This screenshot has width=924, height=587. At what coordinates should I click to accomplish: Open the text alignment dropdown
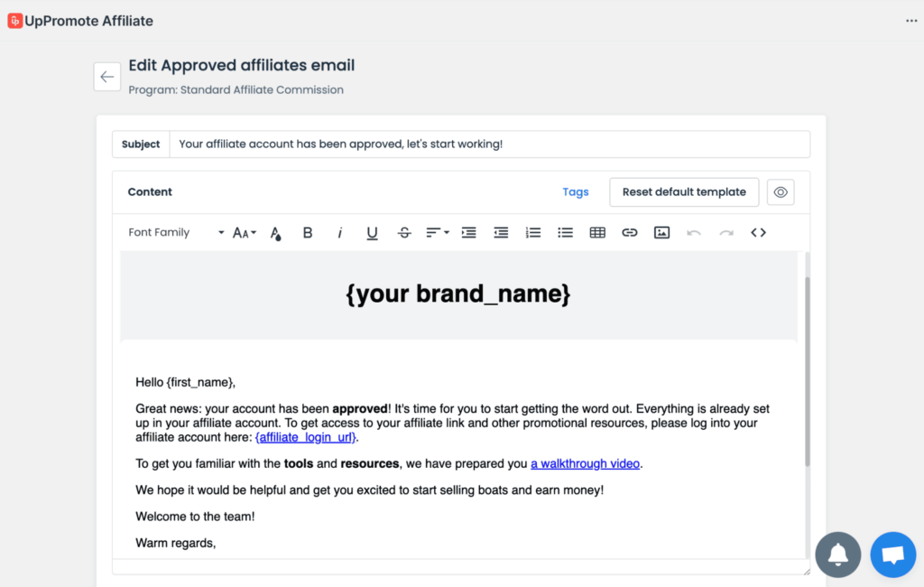click(x=436, y=232)
